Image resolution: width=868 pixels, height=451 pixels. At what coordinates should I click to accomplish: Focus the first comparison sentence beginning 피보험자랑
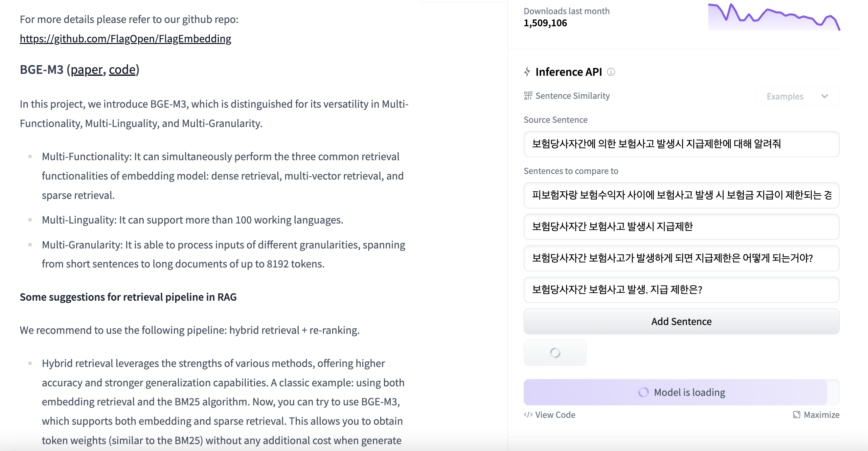pyautogui.click(x=681, y=195)
